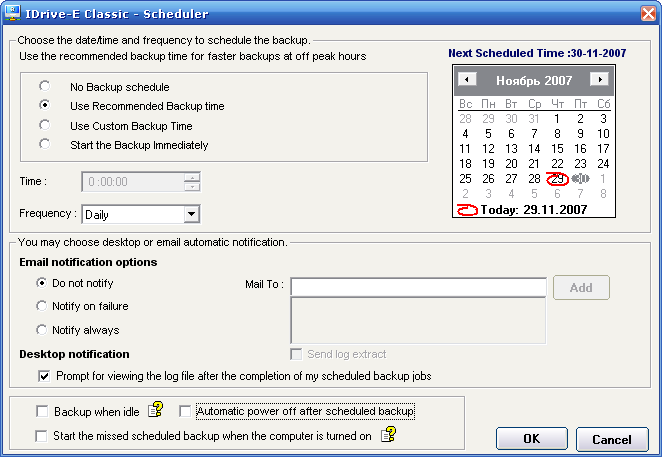Choose Notify always option
The width and height of the screenshot is (662, 457).
tap(41, 329)
